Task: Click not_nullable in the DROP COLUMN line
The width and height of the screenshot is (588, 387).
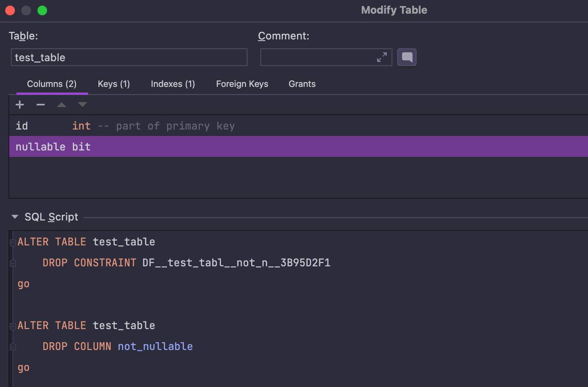Action: [155, 346]
